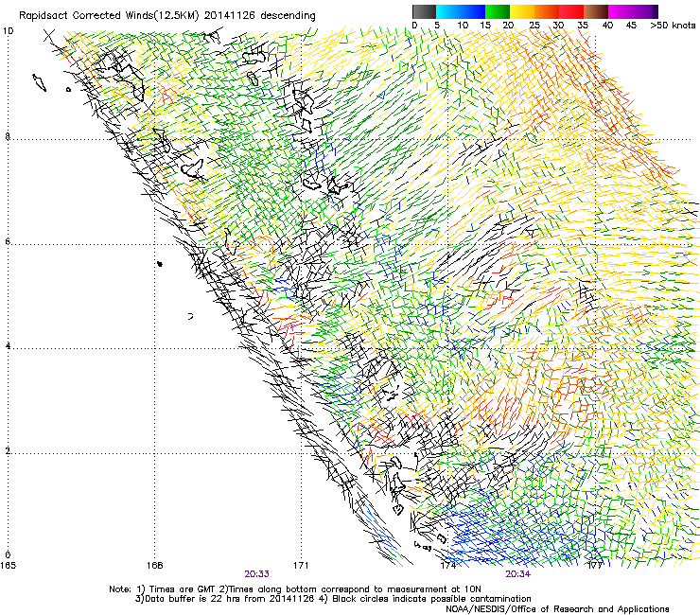Click the red 30-35 knots color band

click(571, 11)
